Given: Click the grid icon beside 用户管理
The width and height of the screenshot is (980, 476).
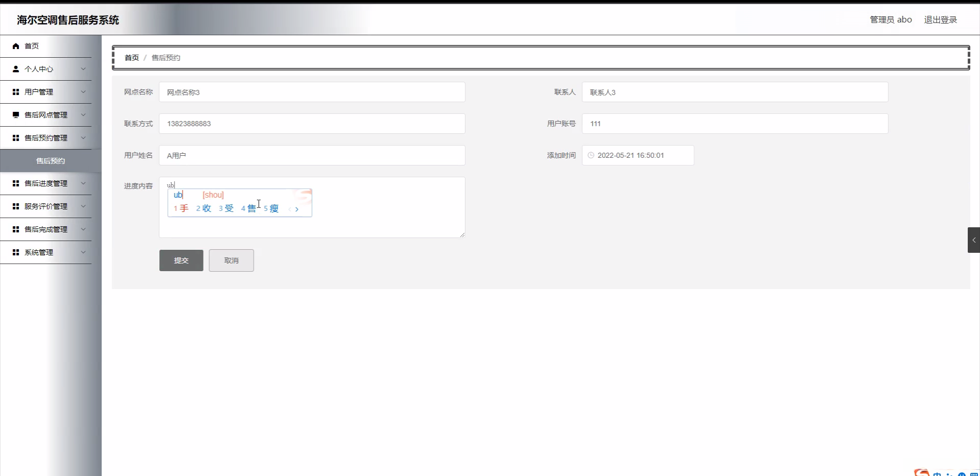Looking at the screenshot, I should [16, 92].
